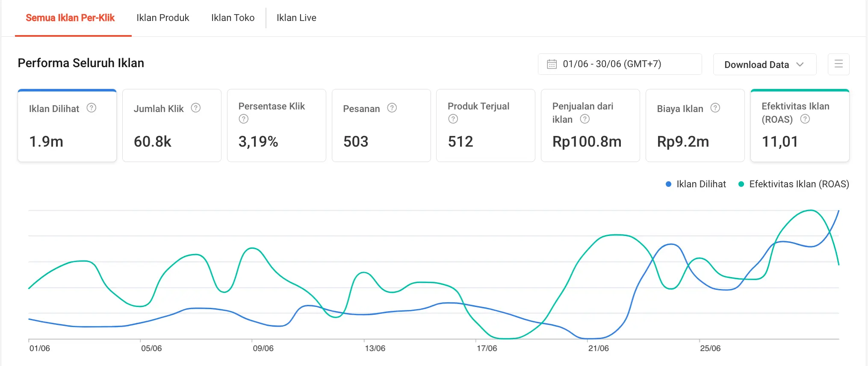Click question mark icon next to Pesanan
This screenshot has width=868, height=366.
pos(392,108)
